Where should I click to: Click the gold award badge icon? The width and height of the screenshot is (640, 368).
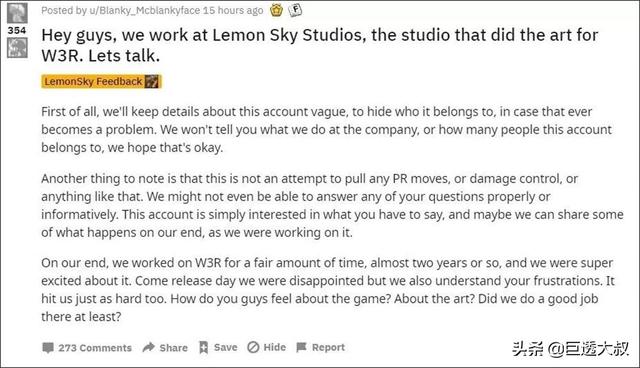point(276,10)
